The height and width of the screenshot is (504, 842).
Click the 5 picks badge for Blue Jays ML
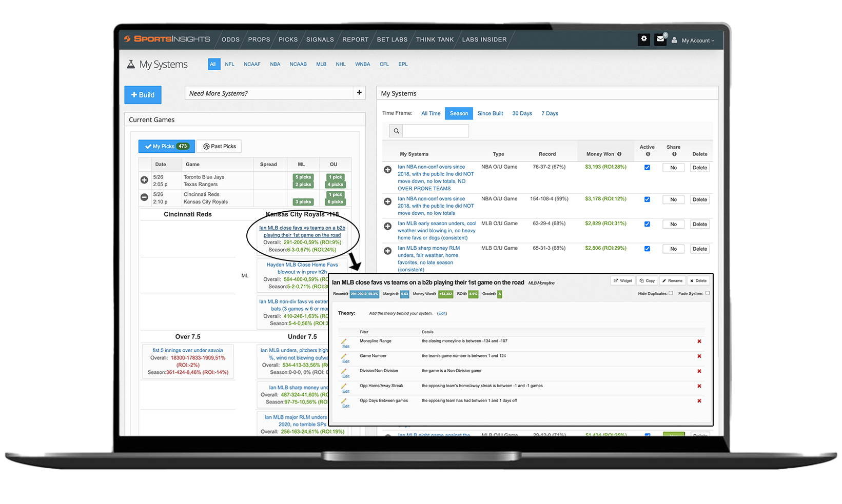303,177
